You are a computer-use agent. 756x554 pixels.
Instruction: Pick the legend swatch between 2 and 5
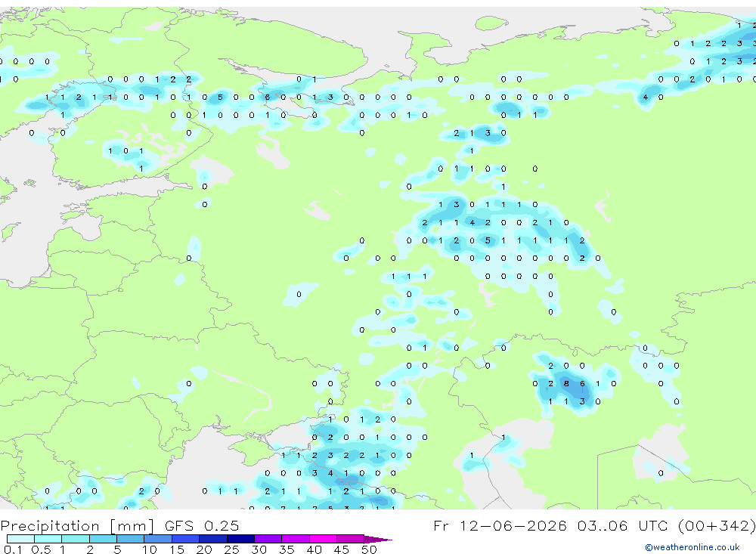tap(103, 539)
